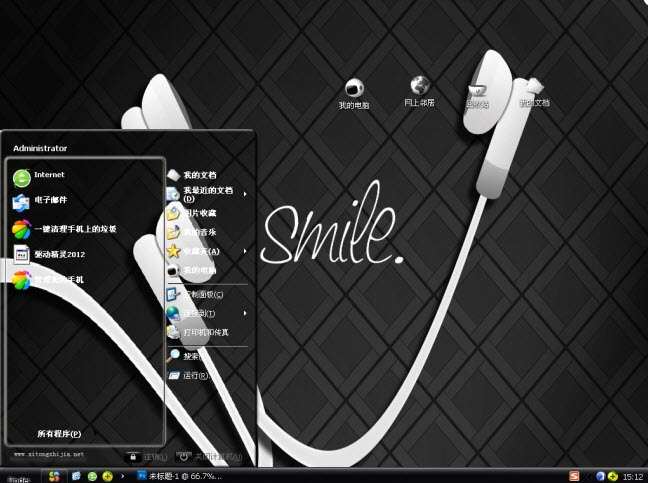Screen dimensions: 648x483
Task: Click the blue sphere tray icon
Action: coord(600,476)
